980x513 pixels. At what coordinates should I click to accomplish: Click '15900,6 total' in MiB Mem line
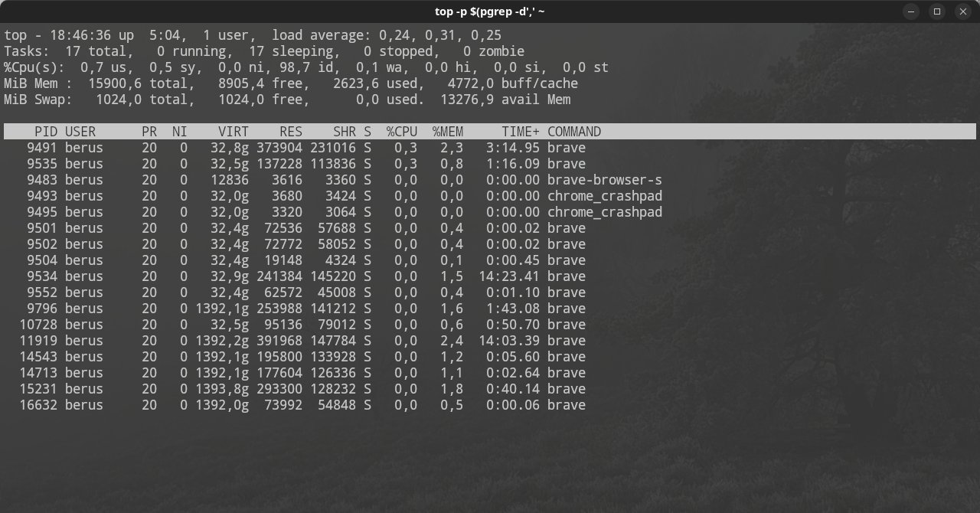pos(138,83)
